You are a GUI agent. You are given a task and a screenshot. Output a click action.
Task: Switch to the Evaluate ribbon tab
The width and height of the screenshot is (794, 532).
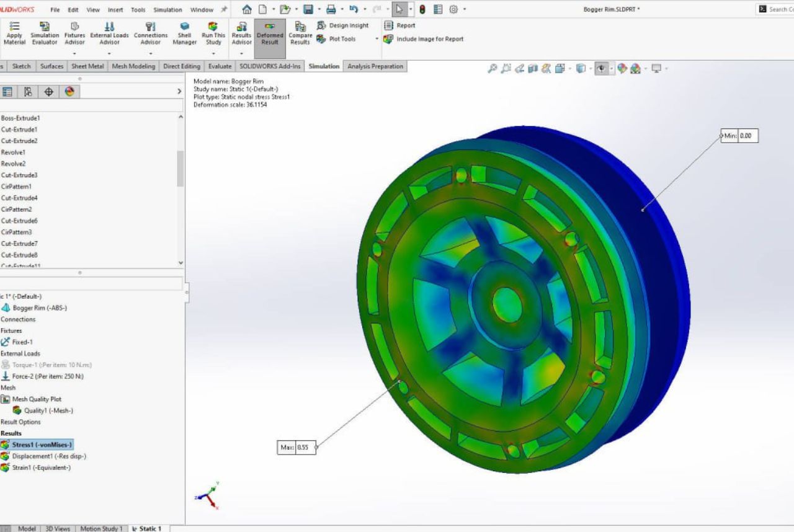point(220,66)
